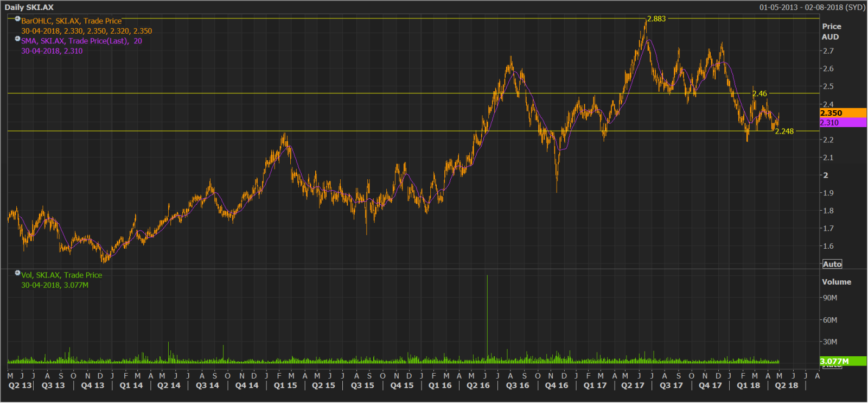868x403 pixels.
Task: Click the BarOHLC, SKI.AX, Trade Price legend
Action: coord(72,21)
